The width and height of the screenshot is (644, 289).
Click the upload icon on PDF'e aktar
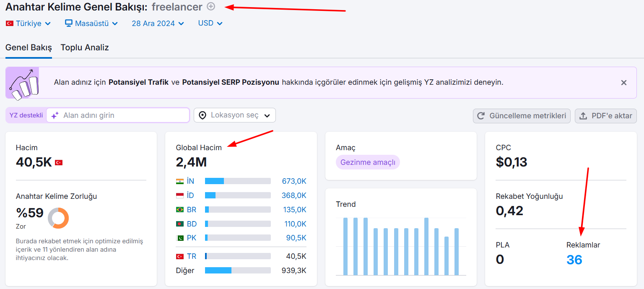[583, 116]
